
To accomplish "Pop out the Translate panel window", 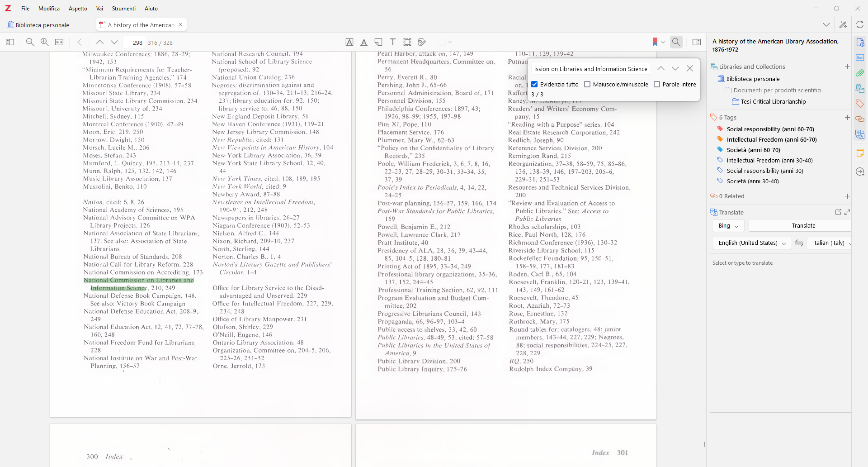I will [838, 212].
